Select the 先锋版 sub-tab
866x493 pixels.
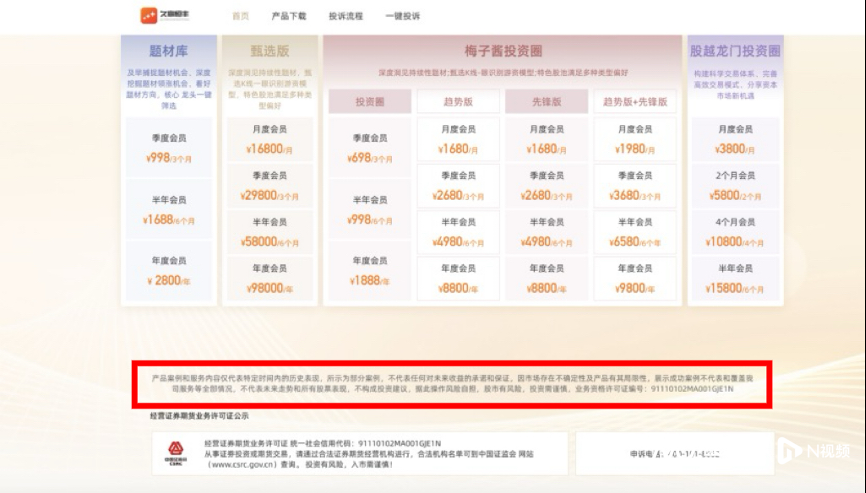[x=545, y=102]
